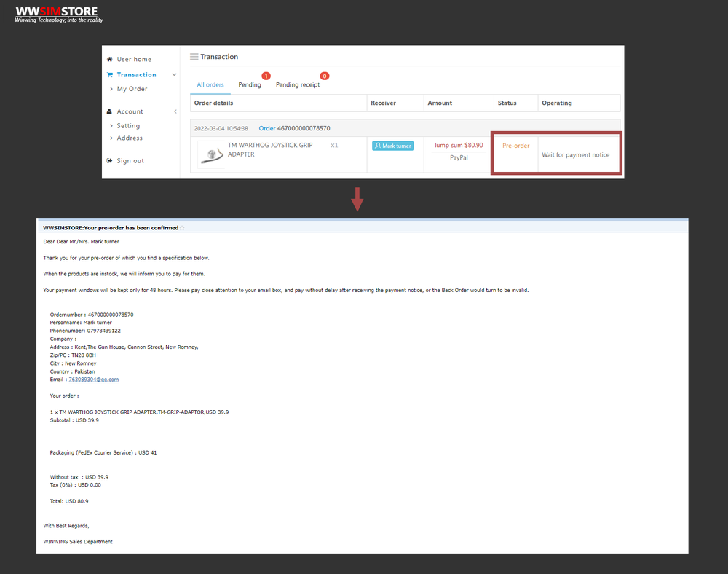
Task: Open My Order in sidebar
Action: pyautogui.click(x=132, y=89)
